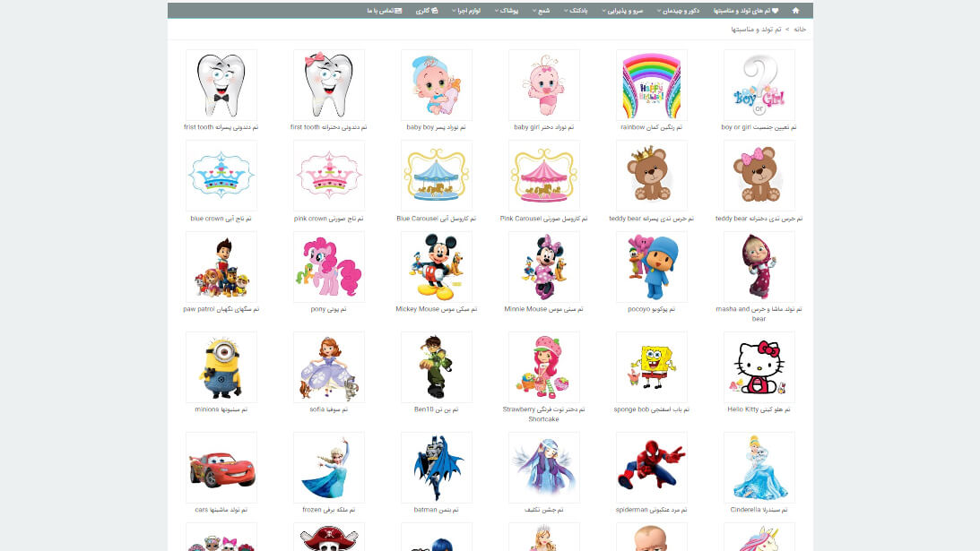Click the 'Ben10' caption link
980x551 pixels.
coord(437,409)
